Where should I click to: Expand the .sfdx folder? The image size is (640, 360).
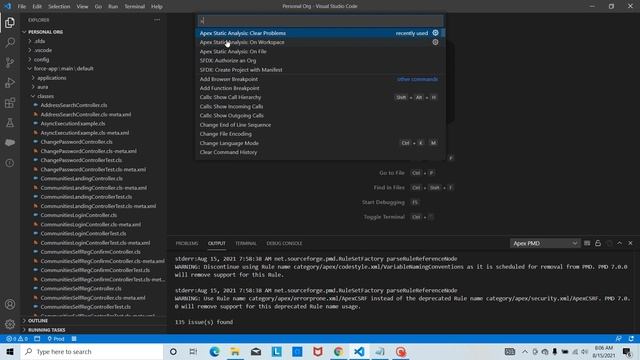click(x=40, y=41)
